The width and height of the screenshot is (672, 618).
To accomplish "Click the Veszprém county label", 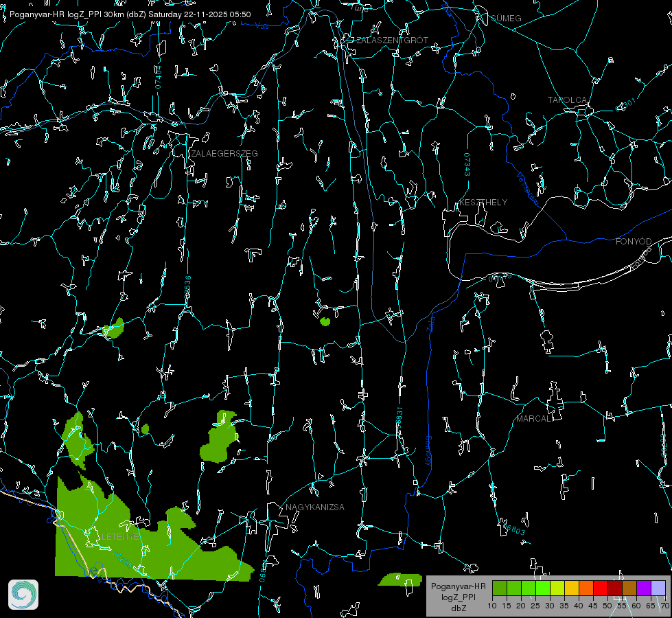I will [x=526, y=188].
